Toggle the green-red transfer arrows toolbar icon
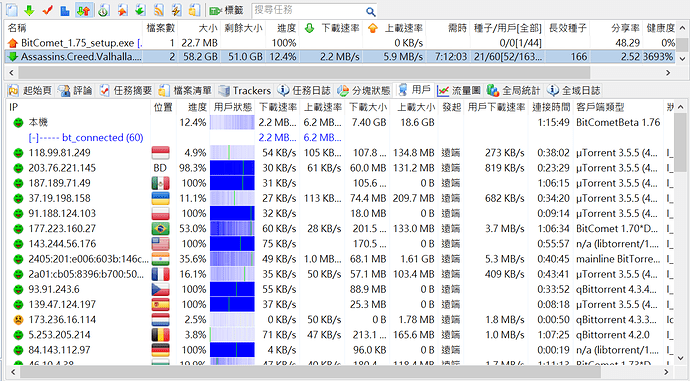 point(84,10)
